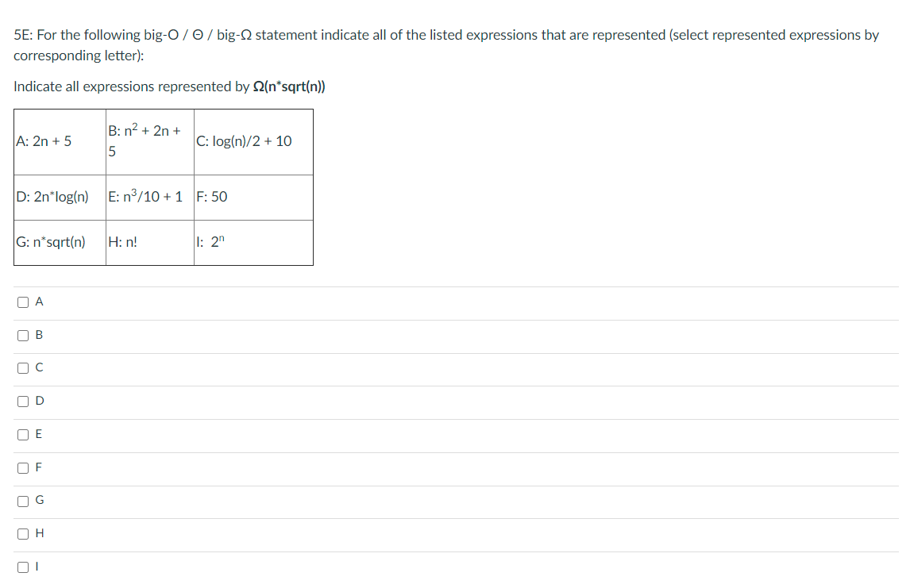Check the checkbox for option B
910x588 pixels.
coord(21,334)
